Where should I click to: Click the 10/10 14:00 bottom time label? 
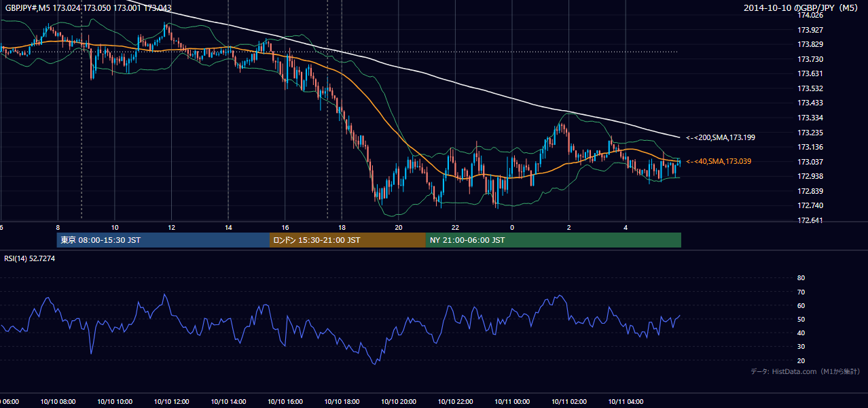(x=228, y=402)
